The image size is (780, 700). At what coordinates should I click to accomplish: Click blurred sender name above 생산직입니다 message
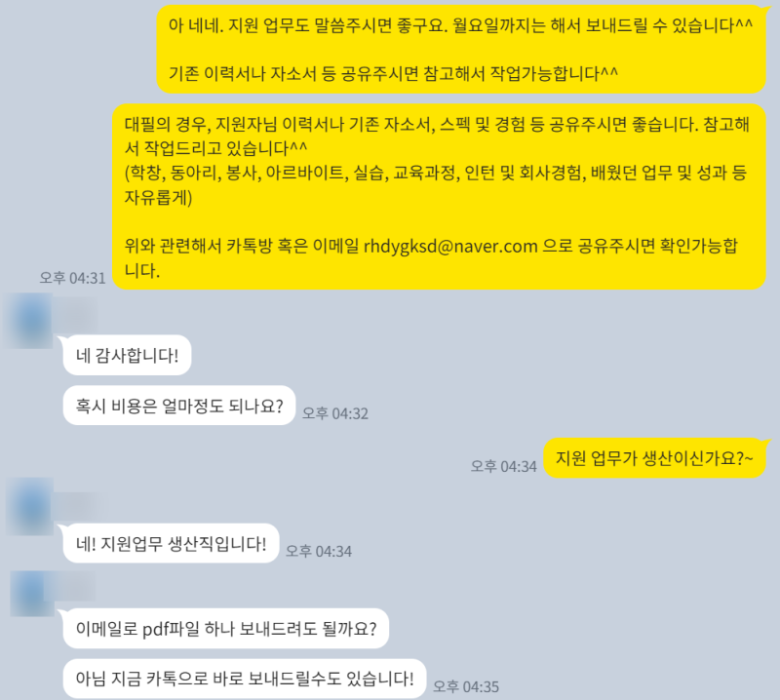(x=81, y=505)
